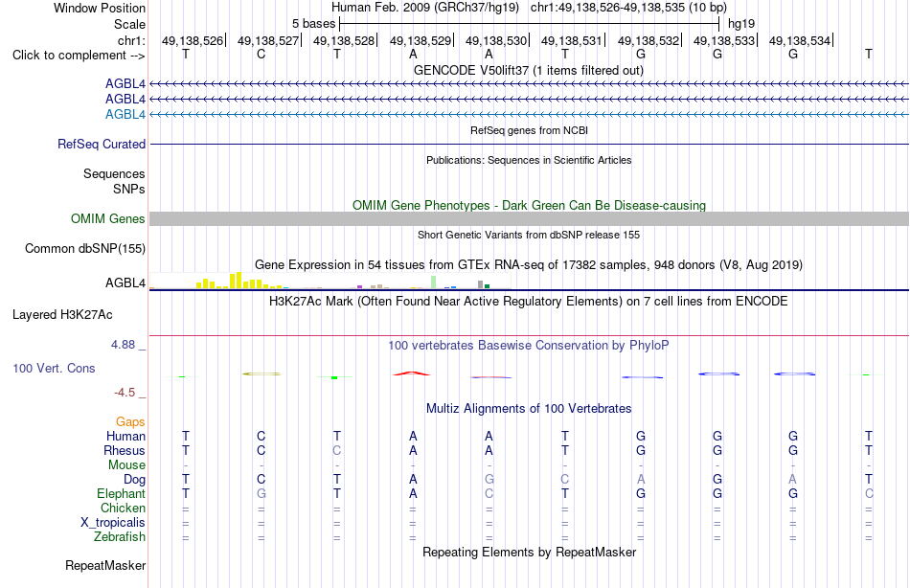Click the Scale label
The width and height of the screenshot is (910, 588).
[x=130, y=24]
